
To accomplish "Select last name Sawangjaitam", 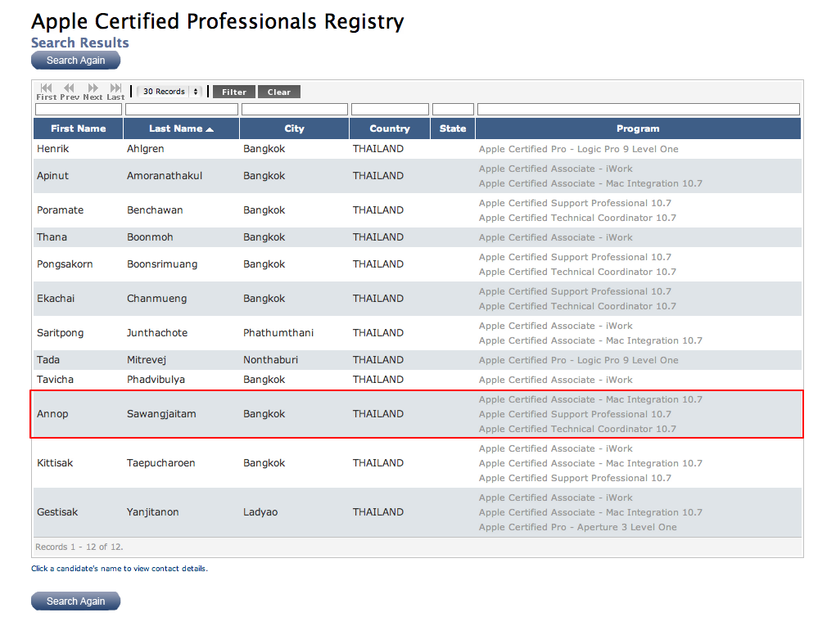I will (x=161, y=414).
